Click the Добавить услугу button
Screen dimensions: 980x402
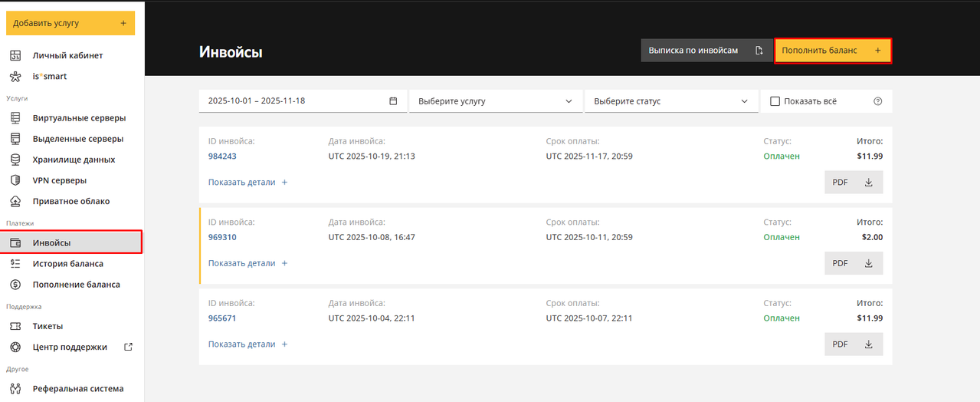tap(70, 23)
